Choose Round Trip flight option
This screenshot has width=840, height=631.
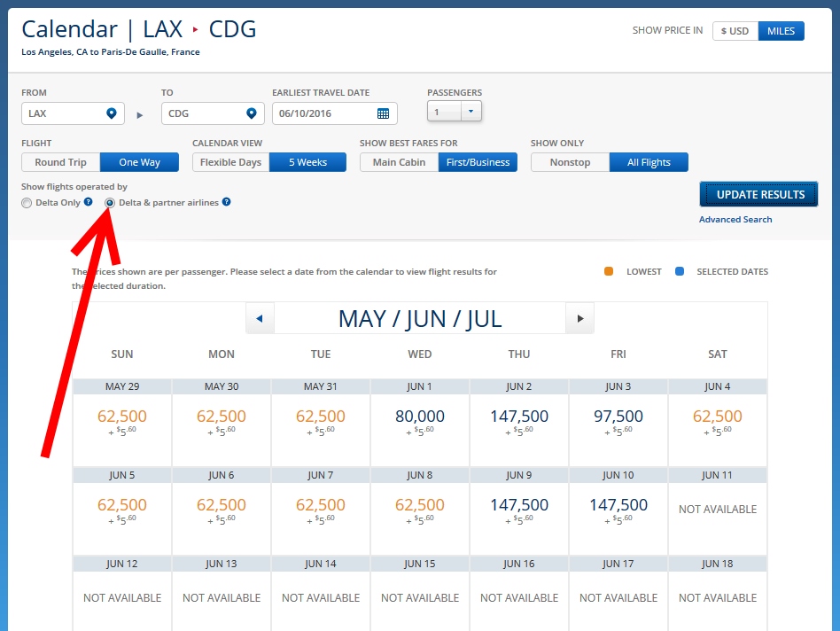61,162
